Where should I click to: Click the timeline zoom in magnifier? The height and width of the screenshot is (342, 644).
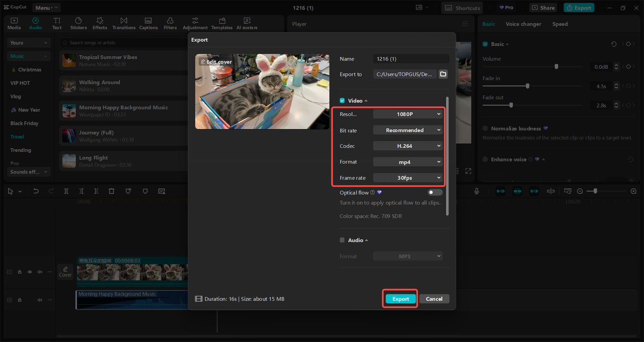click(x=633, y=191)
